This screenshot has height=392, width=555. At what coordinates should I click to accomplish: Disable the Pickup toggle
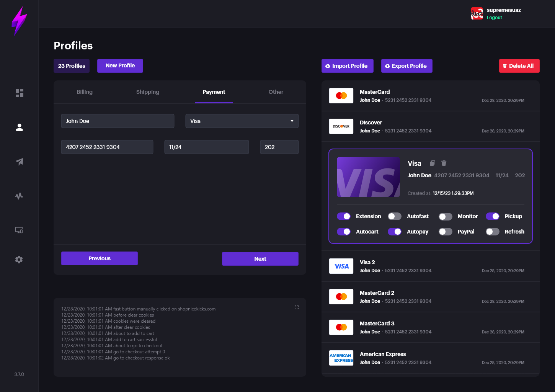pyautogui.click(x=493, y=216)
